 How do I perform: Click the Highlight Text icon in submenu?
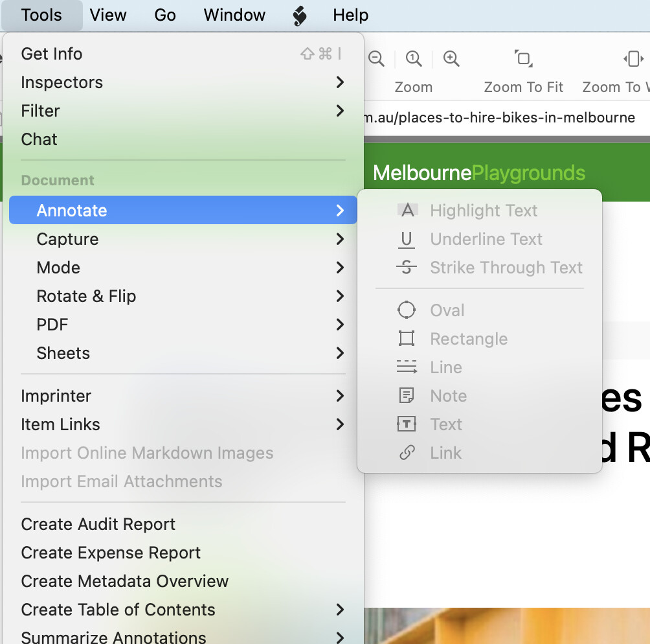(407, 211)
